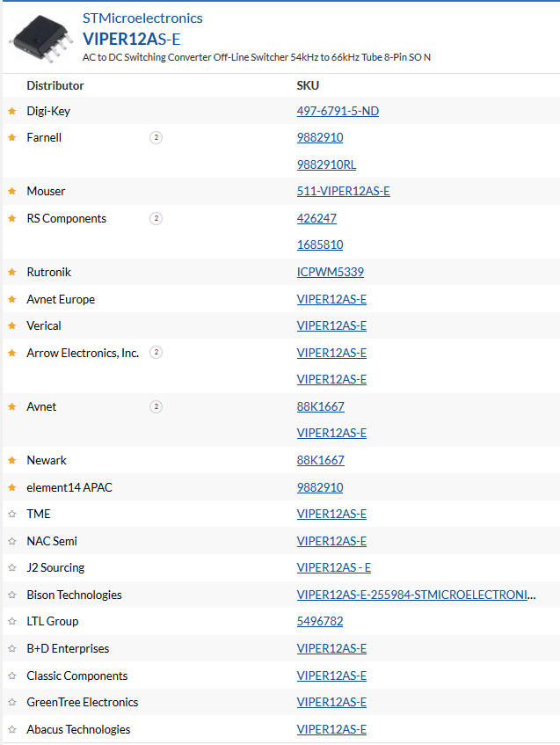Click the SKU column header
Viewport: 560px width, 745px height.
(x=308, y=85)
